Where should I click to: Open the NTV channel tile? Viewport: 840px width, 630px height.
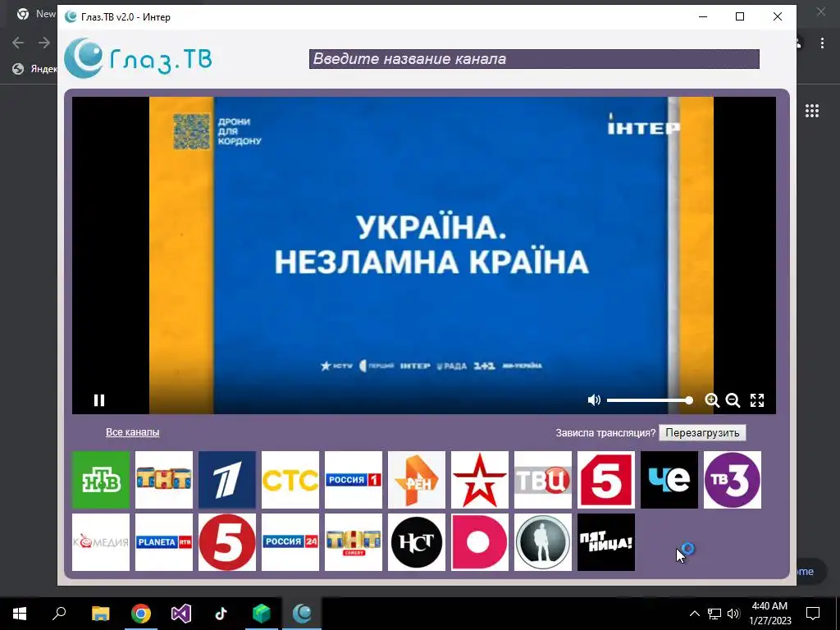tap(101, 479)
